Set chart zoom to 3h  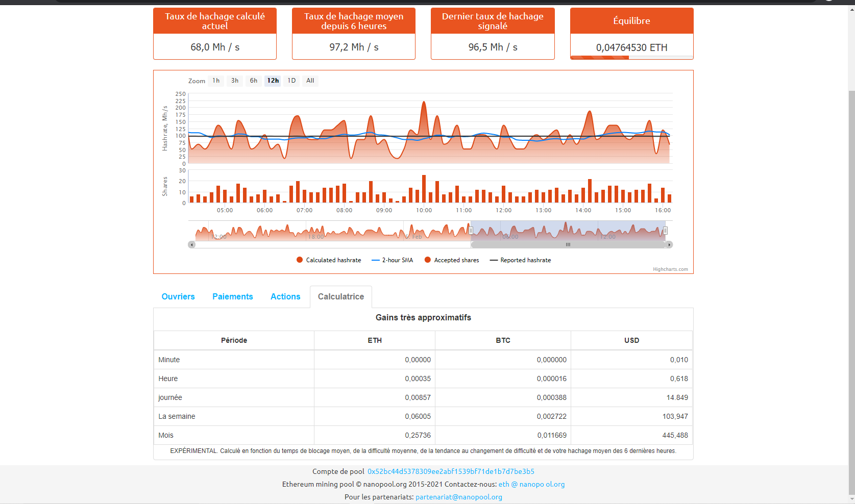[x=235, y=81]
